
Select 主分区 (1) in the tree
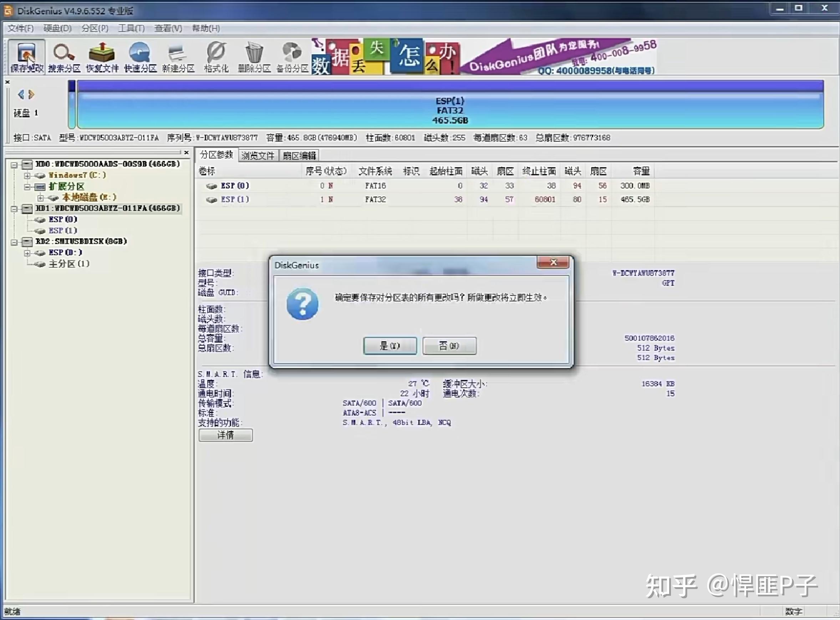point(69,264)
